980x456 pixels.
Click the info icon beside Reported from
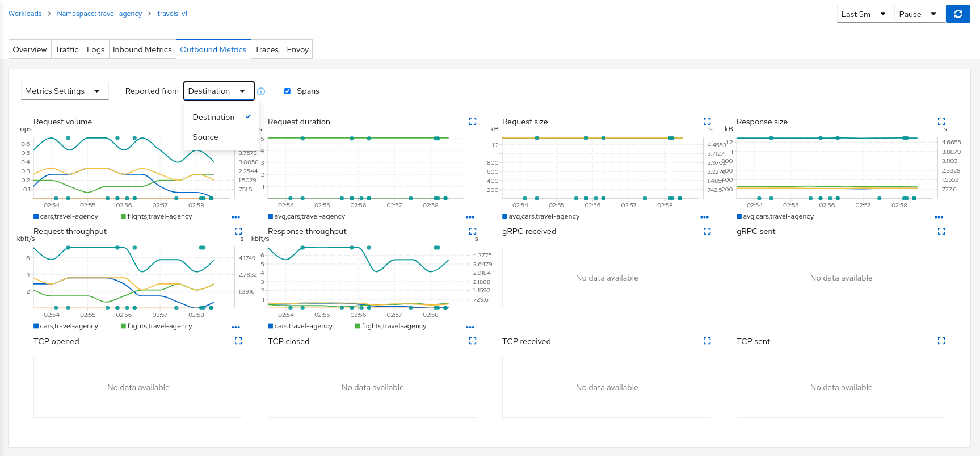(261, 91)
